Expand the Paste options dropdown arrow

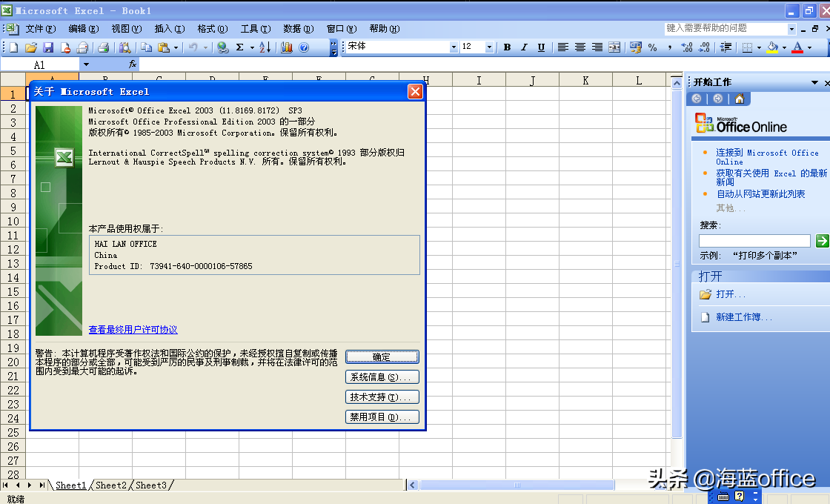pos(176,47)
